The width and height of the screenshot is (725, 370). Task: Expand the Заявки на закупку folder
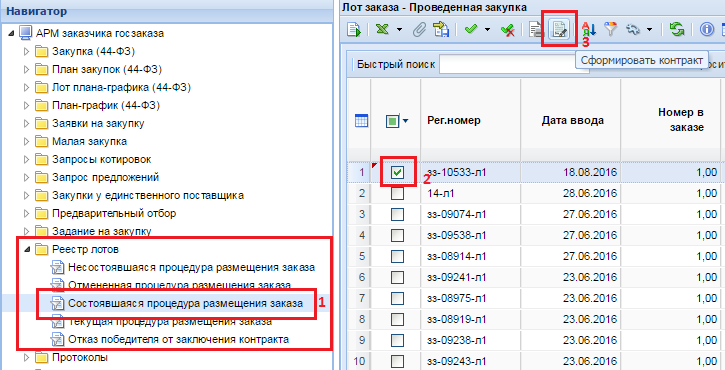click(x=26, y=123)
